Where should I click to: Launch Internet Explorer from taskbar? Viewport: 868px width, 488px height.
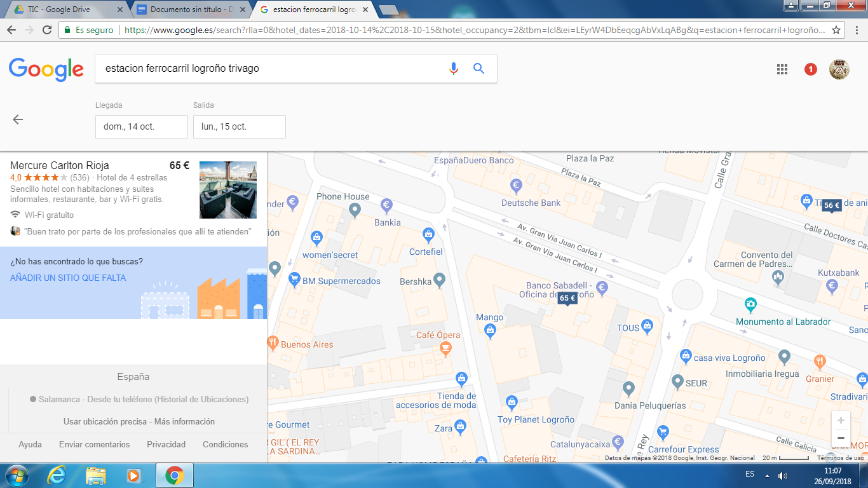point(57,475)
